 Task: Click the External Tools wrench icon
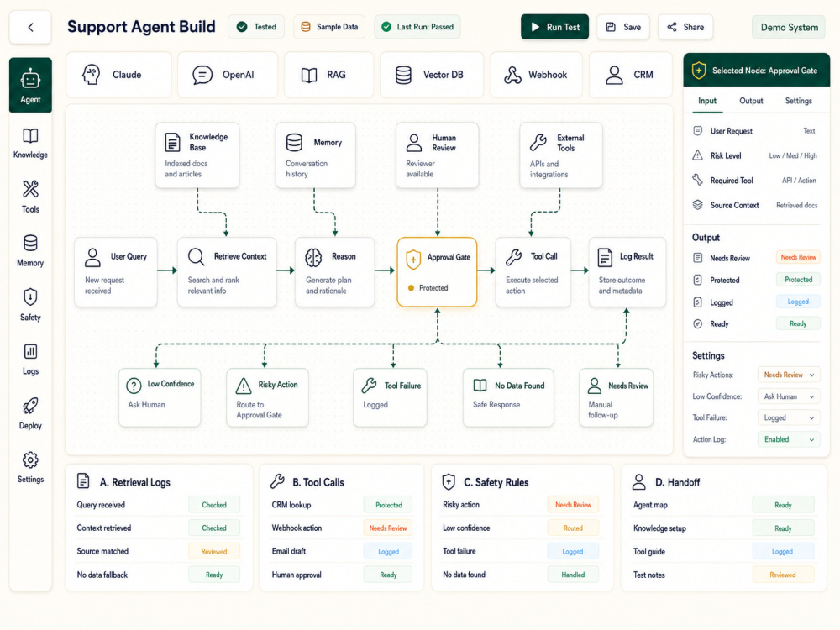point(538,143)
